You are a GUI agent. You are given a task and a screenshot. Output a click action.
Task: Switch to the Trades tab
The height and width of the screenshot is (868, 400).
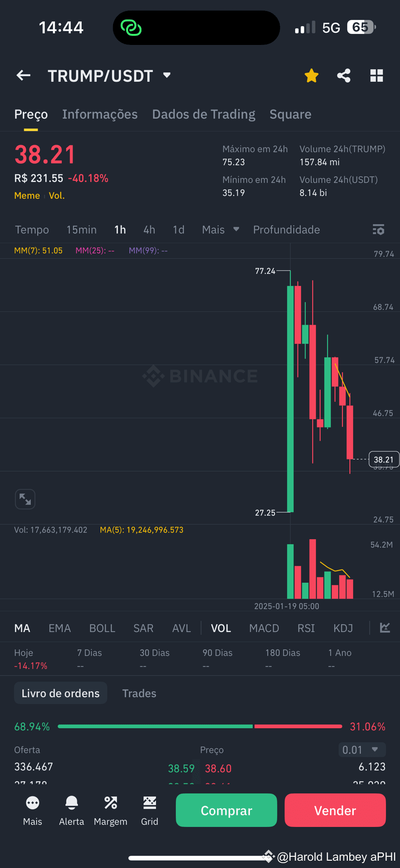[x=139, y=693]
